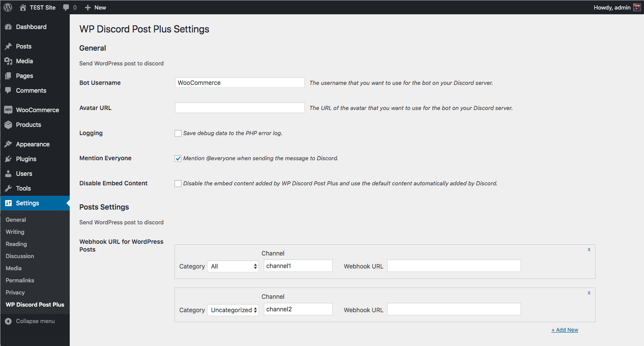Uncheck the Mention Everyone checkbox
The width and height of the screenshot is (644, 346).
tap(178, 158)
